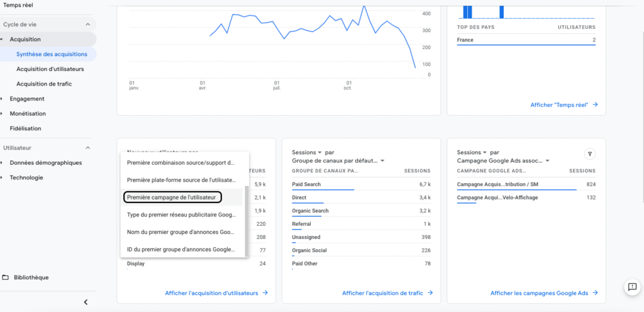Collapse the Utilisateur section
644x312 pixels.
(88, 148)
